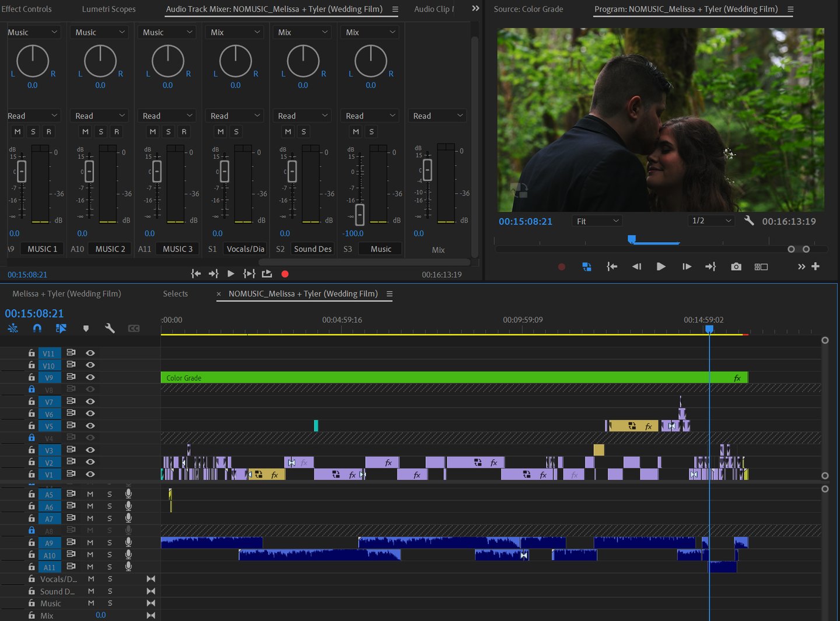Image resolution: width=840 pixels, height=621 pixels.
Task: Open Program monitor wrench settings
Action: pos(750,221)
